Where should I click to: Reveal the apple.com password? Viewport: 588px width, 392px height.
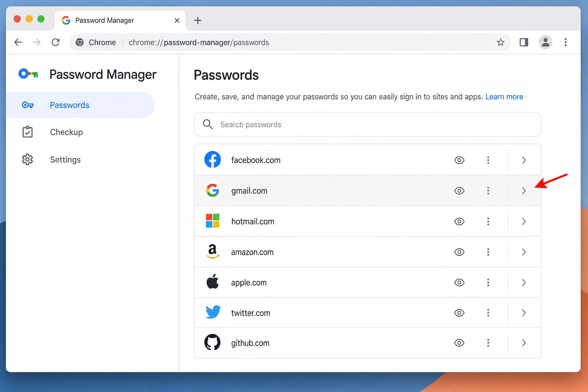click(x=459, y=283)
